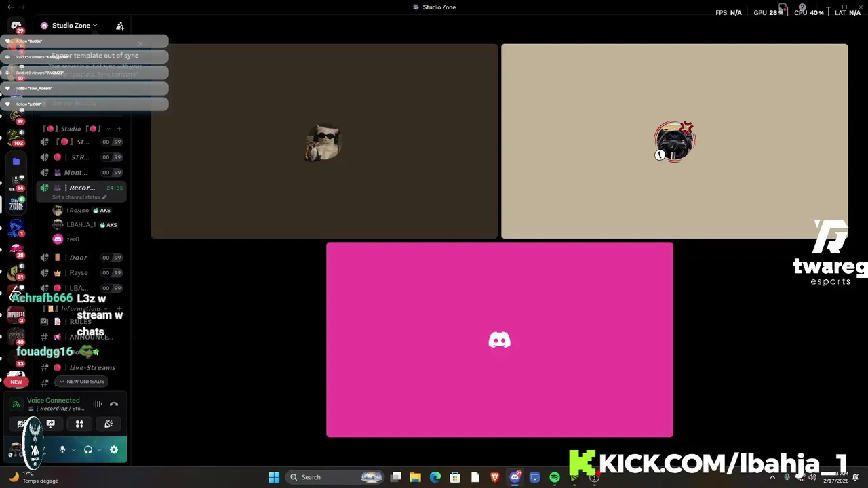
Task: Mute the microphone
Action: point(62,450)
